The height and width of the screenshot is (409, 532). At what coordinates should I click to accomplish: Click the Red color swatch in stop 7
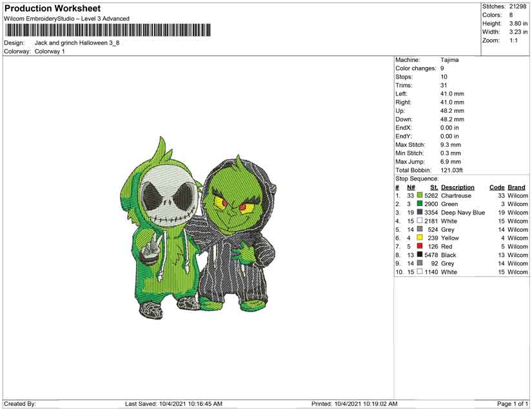(420, 246)
